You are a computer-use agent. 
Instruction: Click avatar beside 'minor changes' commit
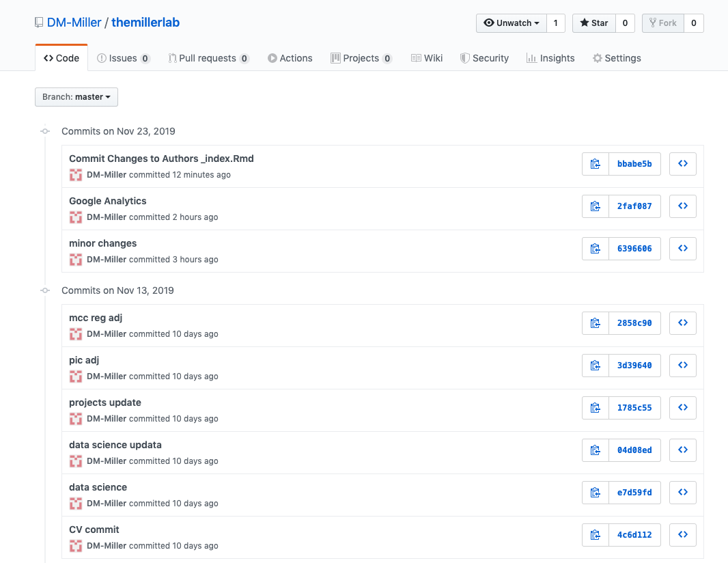pos(76,260)
